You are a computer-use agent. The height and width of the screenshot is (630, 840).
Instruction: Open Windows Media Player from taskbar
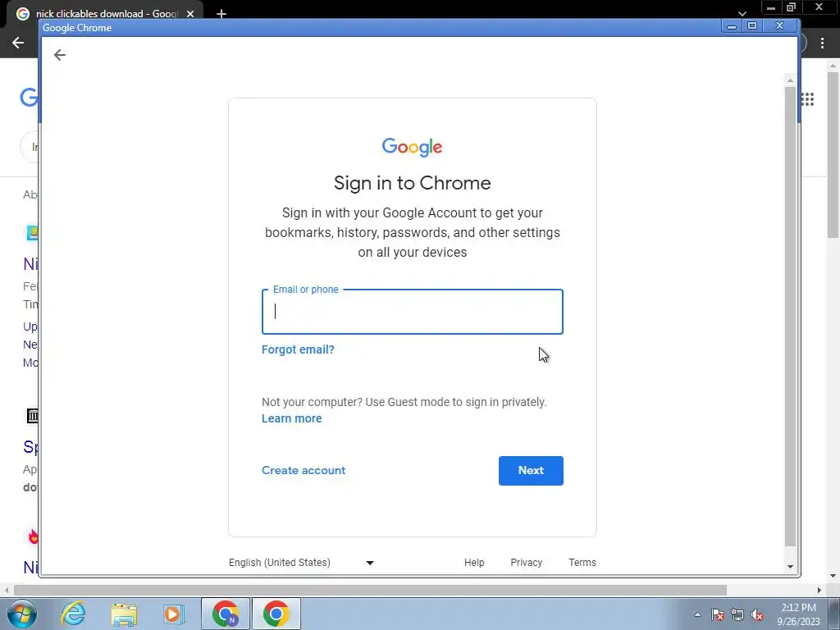(173, 614)
